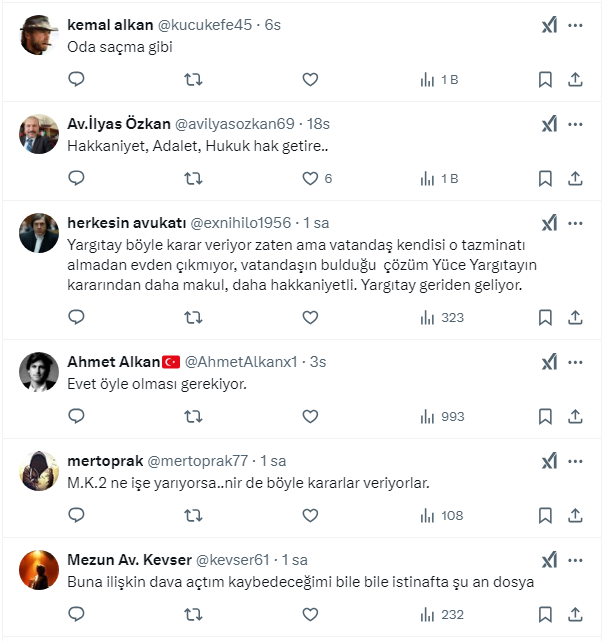Reply to kemal alkan's tweet
Viewport: 609px width, 641px height.
(x=77, y=79)
